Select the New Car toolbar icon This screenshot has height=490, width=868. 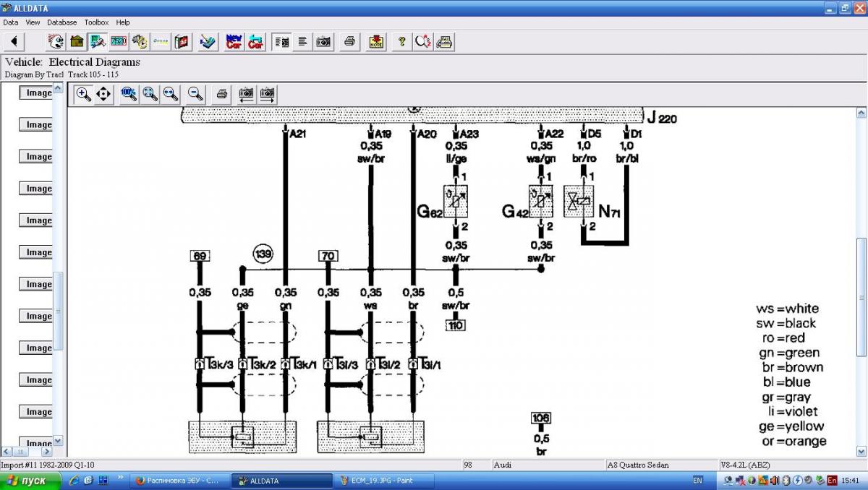(x=234, y=41)
